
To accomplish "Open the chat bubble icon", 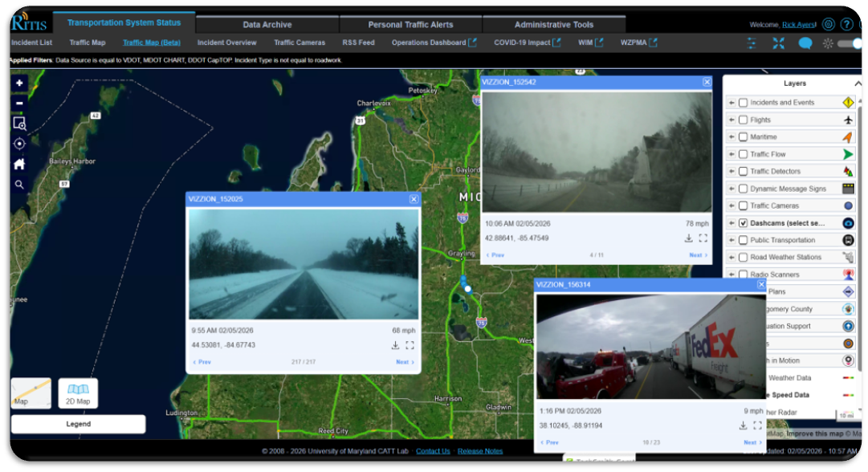I will pyautogui.click(x=805, y=43).
